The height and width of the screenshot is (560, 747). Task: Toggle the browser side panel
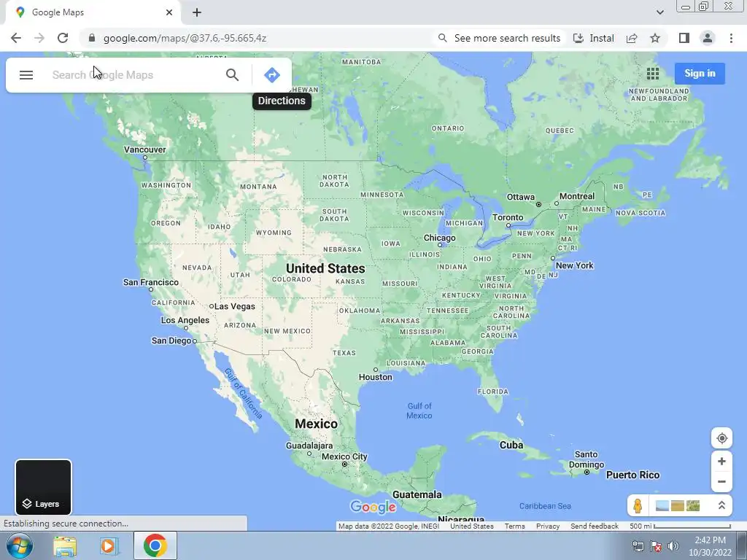click(684, 38)
